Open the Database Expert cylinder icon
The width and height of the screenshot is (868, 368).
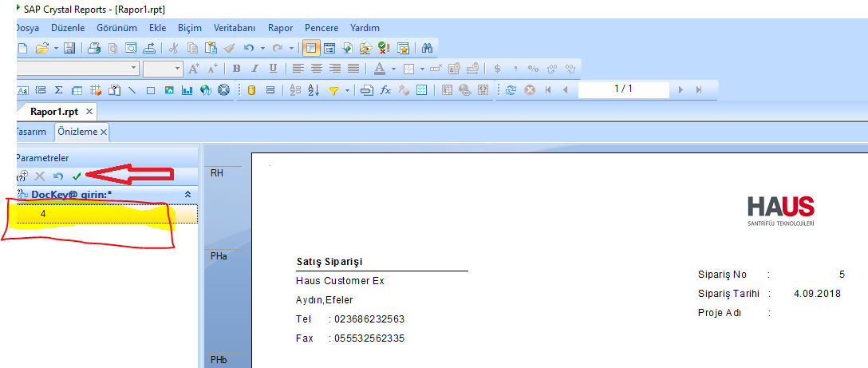251,90
